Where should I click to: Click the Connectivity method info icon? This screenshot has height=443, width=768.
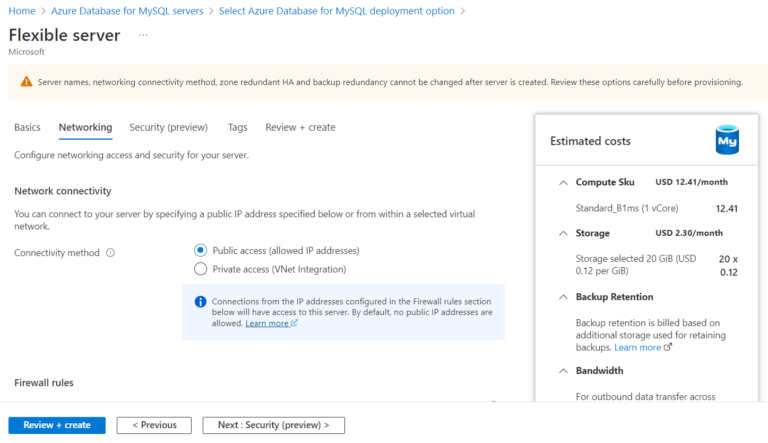[111, 253]
